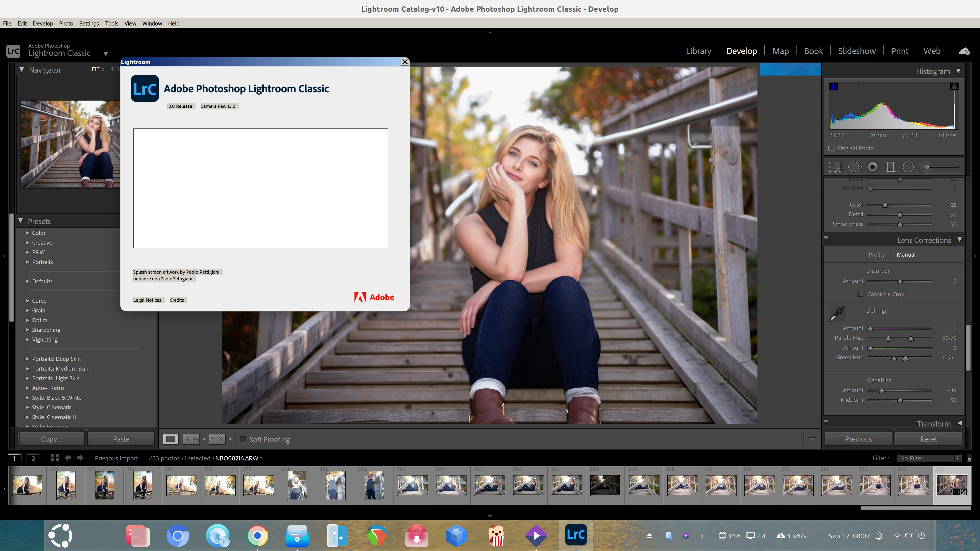
Task: Open the Settings menu
Action: tap(89, 23)
